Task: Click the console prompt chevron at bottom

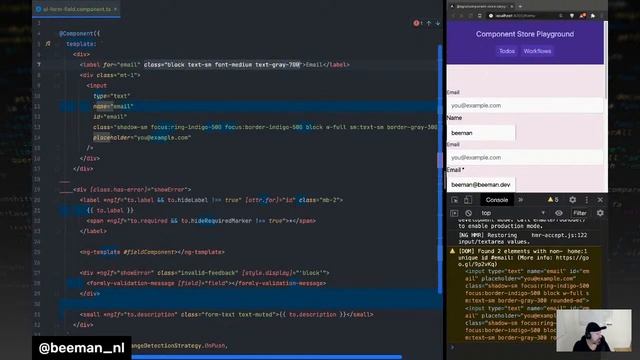Action: (452, 347)
